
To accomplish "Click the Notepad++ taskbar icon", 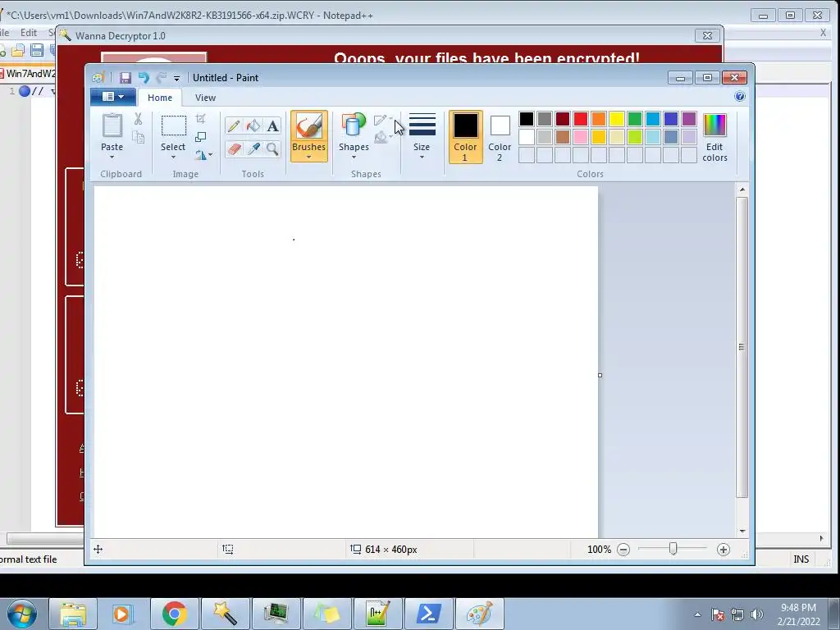I will coord(378,614).
